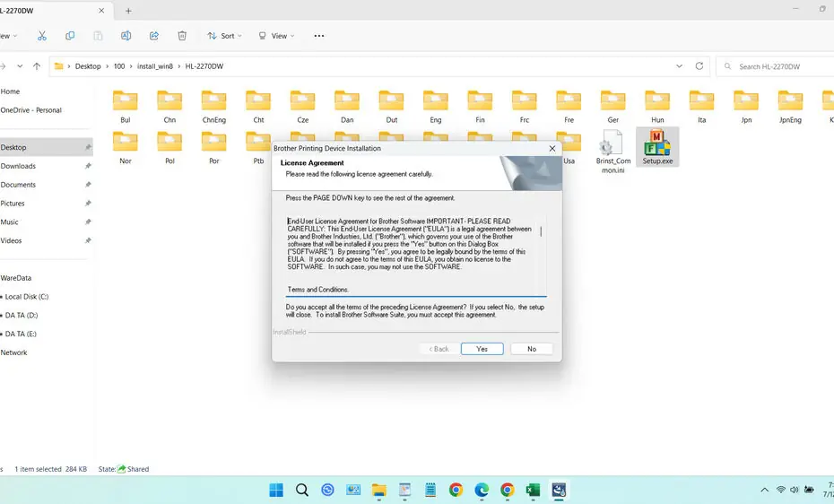Click the Rename icon in Explorer toolbar

click(x=126, y=36)
